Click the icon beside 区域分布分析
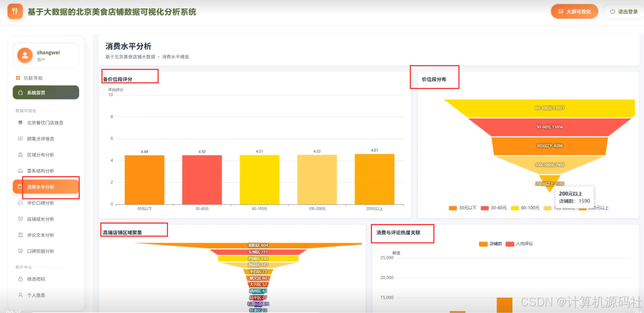The width and height of the screenshot is (644, 313). pyautogui.click(x=20, y=154)
